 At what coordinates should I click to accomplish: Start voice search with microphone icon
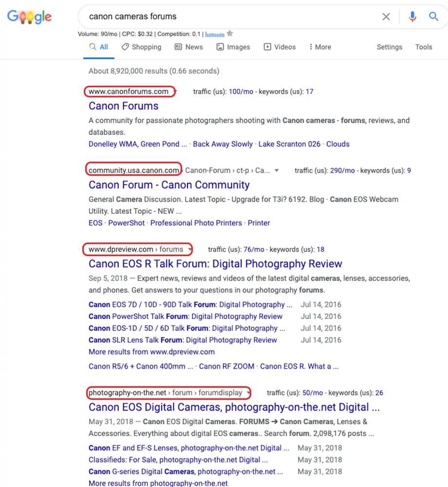click(x=412, y=17)
